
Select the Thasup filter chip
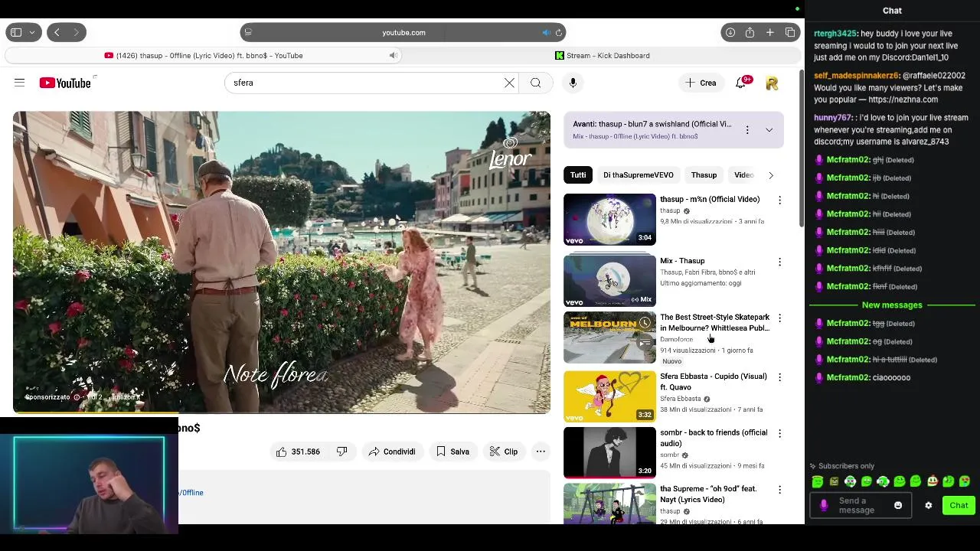coord(704,175)
